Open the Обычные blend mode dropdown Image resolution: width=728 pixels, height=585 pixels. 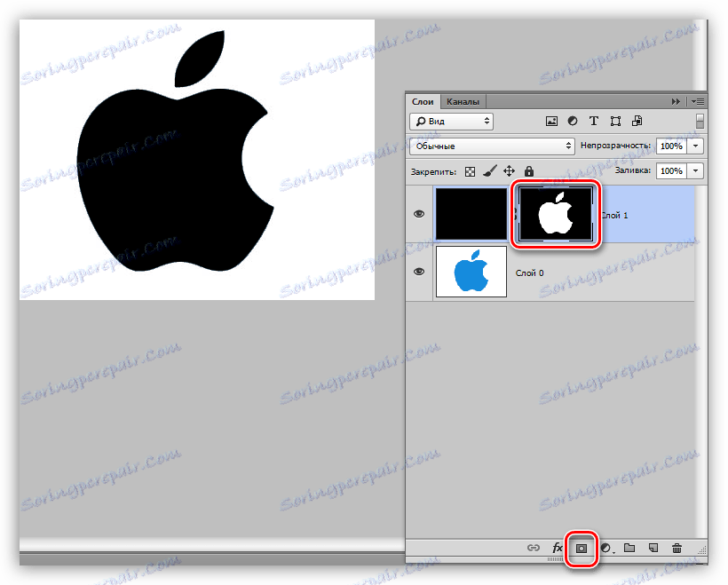point(492,146)
